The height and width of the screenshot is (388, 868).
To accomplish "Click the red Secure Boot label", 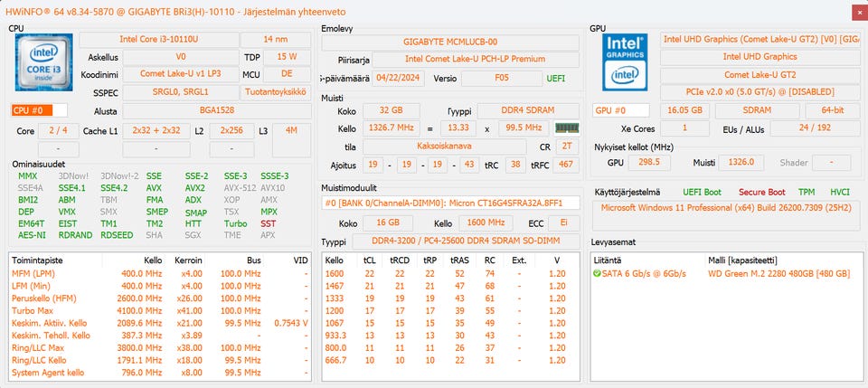I will 761,192.
